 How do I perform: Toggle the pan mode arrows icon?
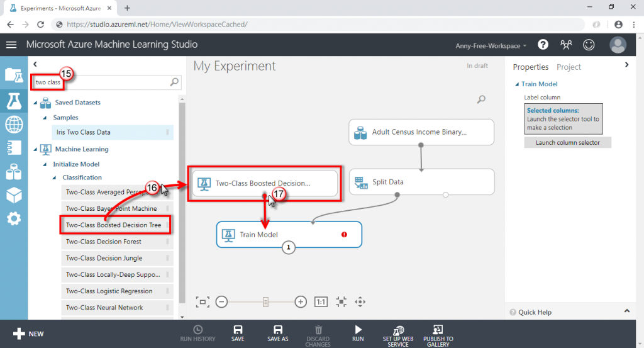coord(360,302)
